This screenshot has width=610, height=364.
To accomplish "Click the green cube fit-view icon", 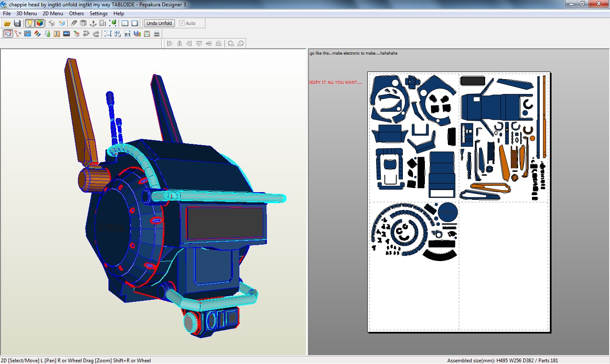I will 113,23.
